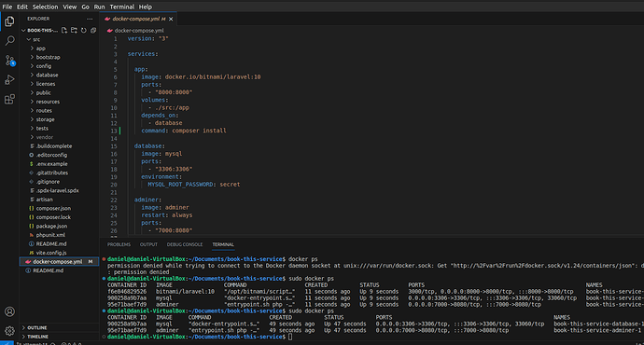This screenshot has width=644, height=345.
Task: Switch to the Output panel tab
Action: pyautogui.click(x=148, y=244)
